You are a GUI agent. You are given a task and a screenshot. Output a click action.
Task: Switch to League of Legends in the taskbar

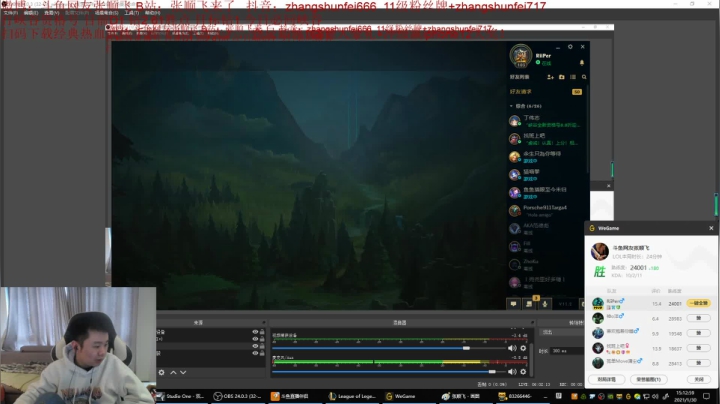[353, 396]
